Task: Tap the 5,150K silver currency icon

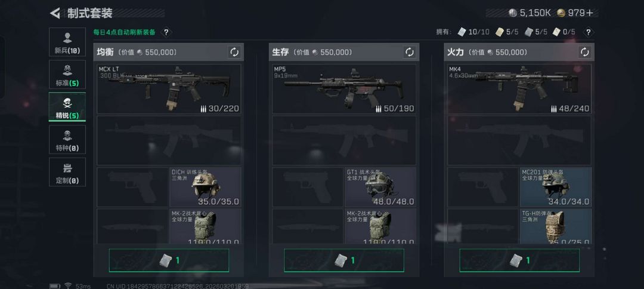Action: [513, 13]
